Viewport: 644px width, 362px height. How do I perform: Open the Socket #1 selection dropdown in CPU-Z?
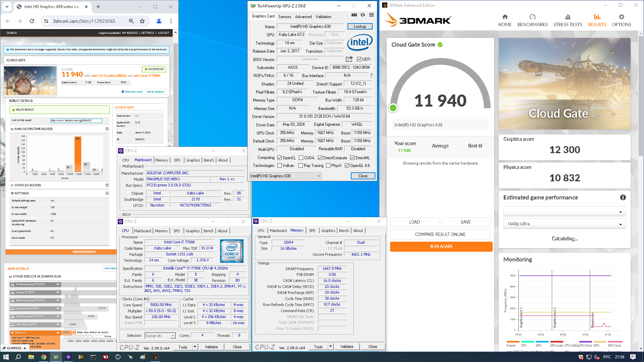160,336
